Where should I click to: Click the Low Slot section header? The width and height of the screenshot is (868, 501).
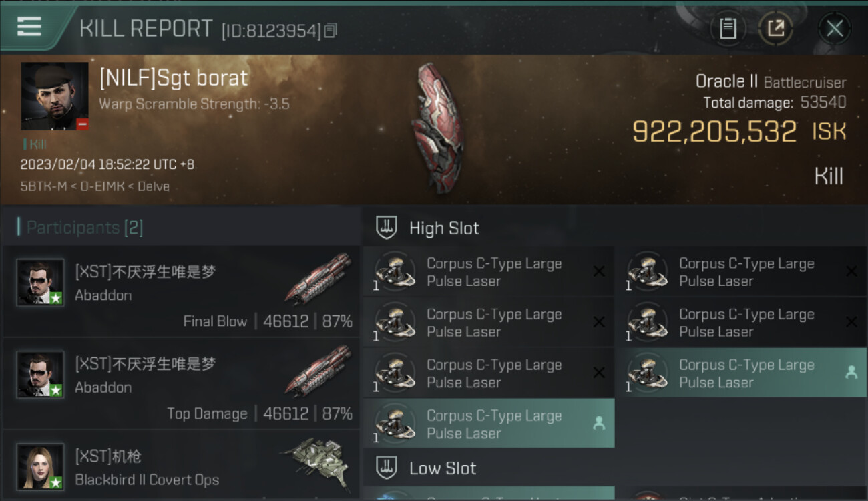click(443, 468)
